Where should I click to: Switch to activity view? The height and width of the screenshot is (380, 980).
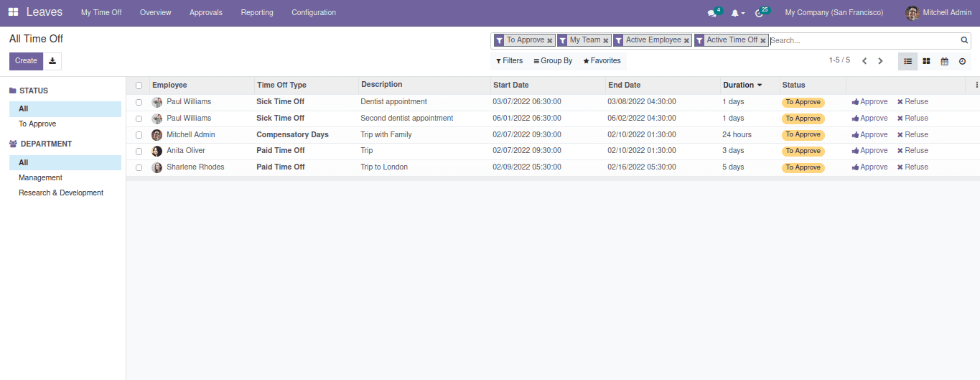pos(962,61)
